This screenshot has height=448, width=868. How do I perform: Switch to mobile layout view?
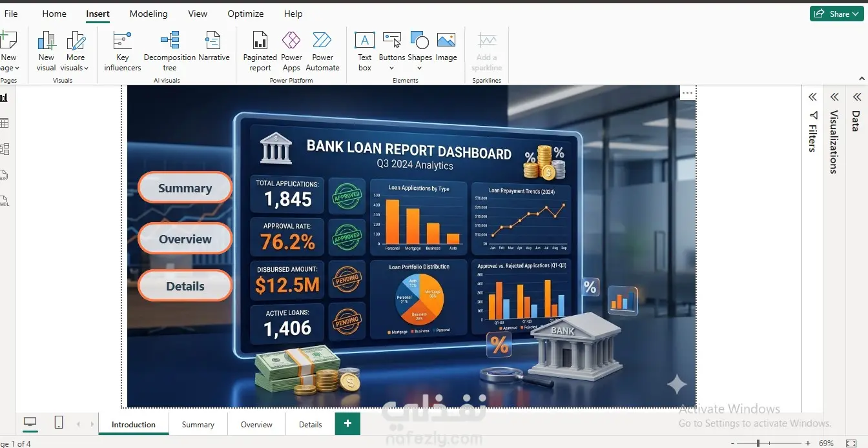point(59,423)
